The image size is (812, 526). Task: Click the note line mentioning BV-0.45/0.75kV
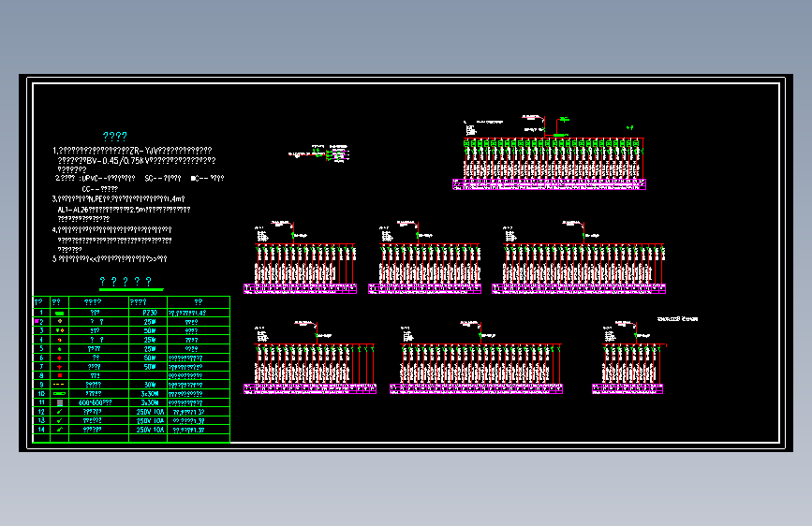[x=136, y=161]
